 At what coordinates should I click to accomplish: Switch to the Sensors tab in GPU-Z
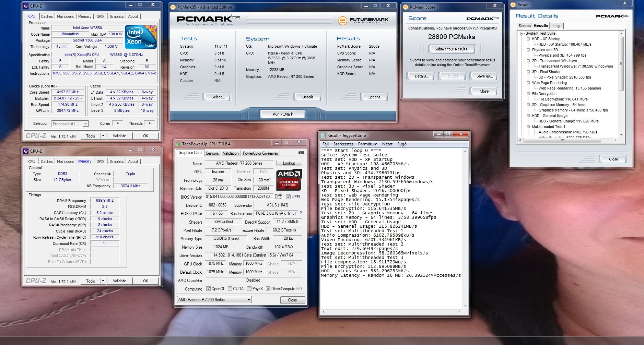212,153
